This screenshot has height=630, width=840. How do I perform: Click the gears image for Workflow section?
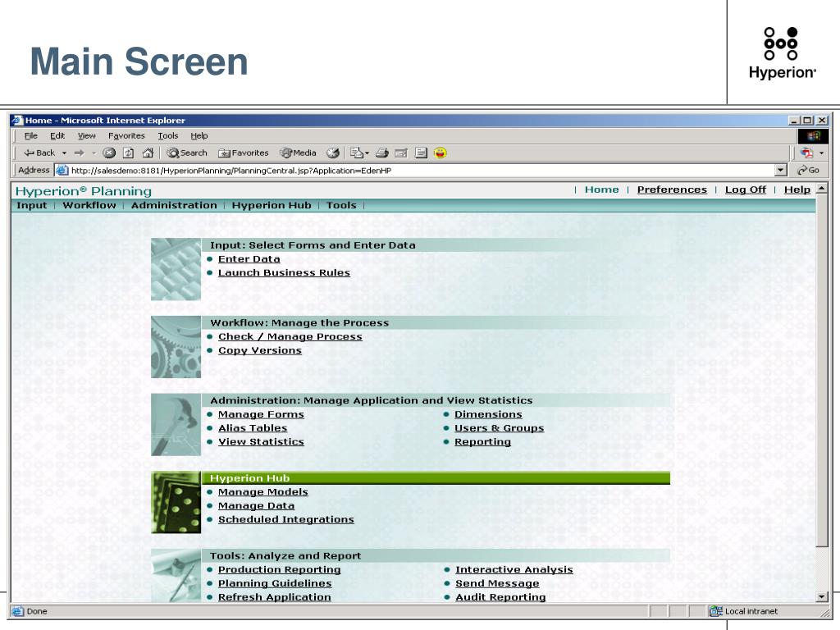176,347
